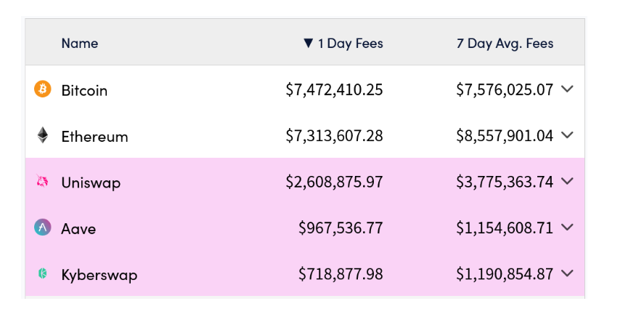Open the Uniswap row chevron
This screenshot has width=644, height=309.
tap(568, 181)
